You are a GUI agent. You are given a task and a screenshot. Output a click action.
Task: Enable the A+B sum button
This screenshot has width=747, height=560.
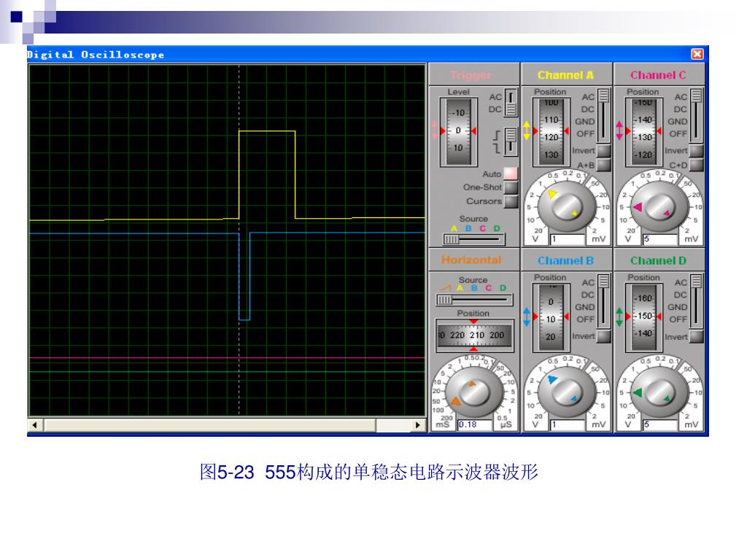coord(603,165)
